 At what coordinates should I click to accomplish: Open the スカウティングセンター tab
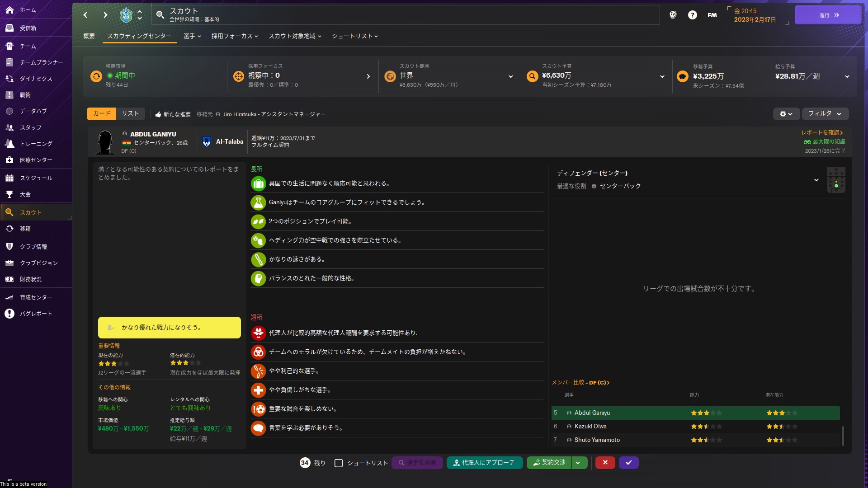(139, 36)
